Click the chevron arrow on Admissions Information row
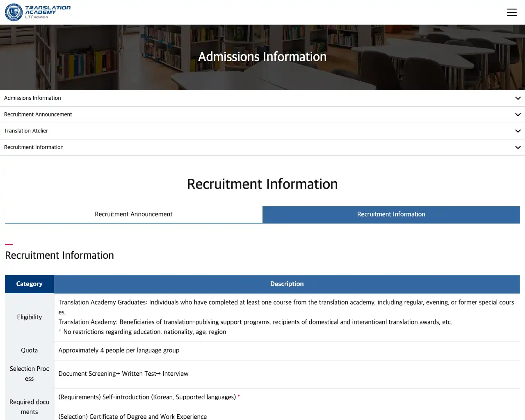 (x=518, y=98)
